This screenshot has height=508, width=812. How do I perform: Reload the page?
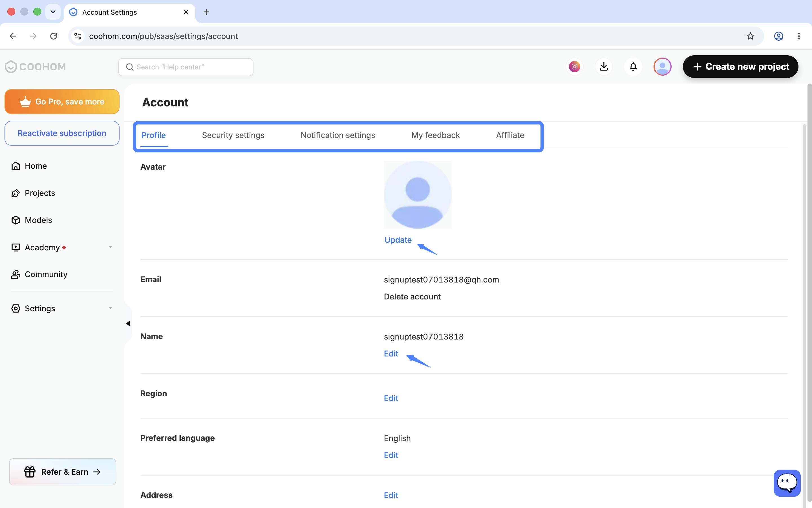pos(53,36)
